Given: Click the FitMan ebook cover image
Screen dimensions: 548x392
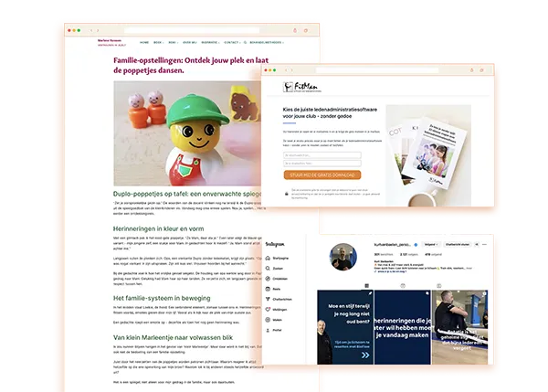Looking at the screenshot, I should coord(433,153).
